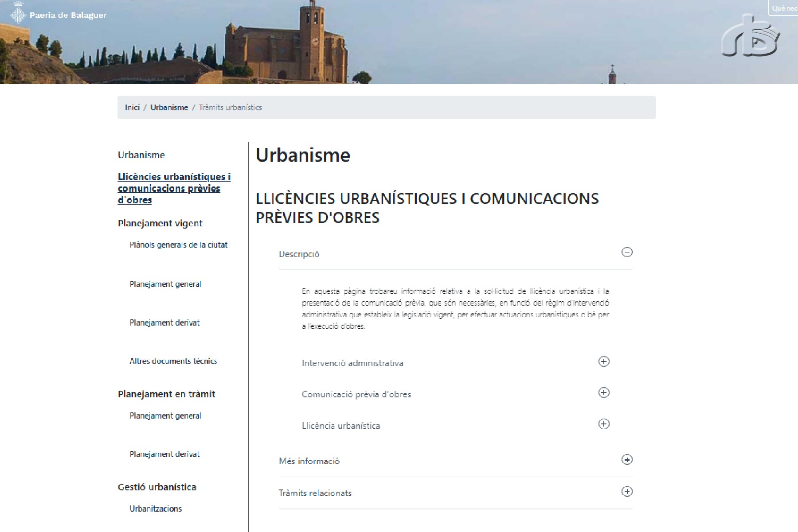
Task: Collapse the Descripció section minus icon
Action: (x=626, y=252)
